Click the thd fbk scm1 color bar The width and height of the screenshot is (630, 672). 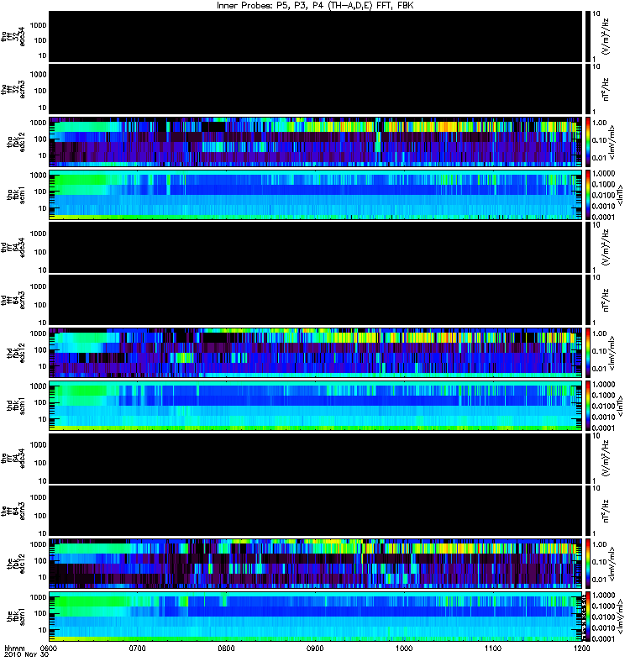pyautogui.click(x=588, y=406)
